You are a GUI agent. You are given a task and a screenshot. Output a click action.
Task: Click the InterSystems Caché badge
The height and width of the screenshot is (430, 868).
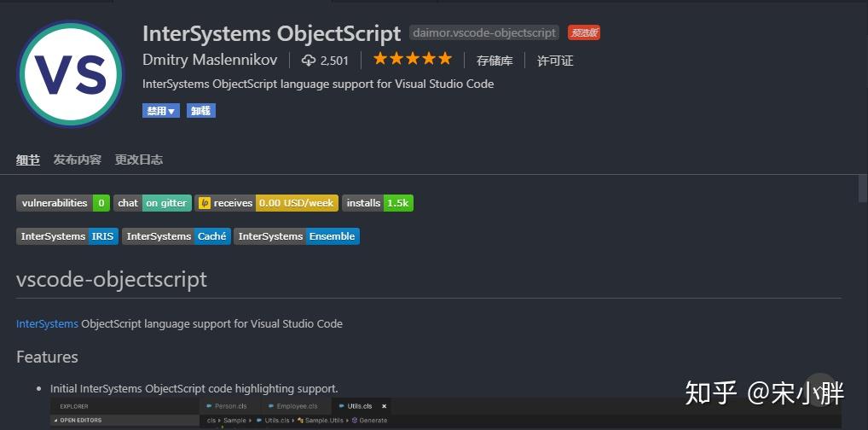176,236
